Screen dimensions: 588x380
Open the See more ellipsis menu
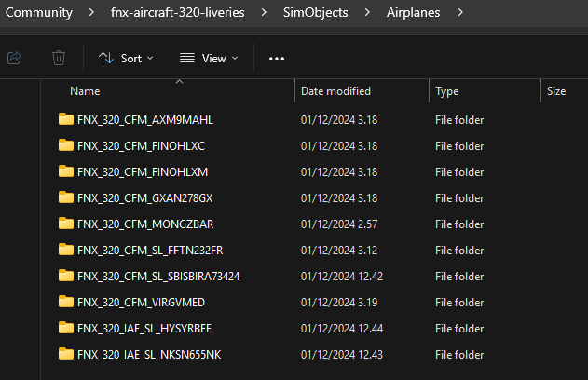click(276, 58)
